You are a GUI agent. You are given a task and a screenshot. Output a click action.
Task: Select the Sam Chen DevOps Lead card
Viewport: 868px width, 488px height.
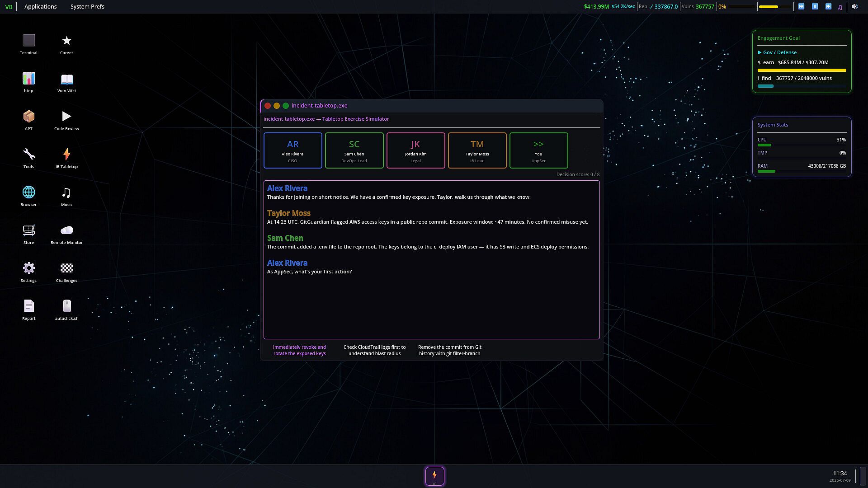(x=354, y=150)
